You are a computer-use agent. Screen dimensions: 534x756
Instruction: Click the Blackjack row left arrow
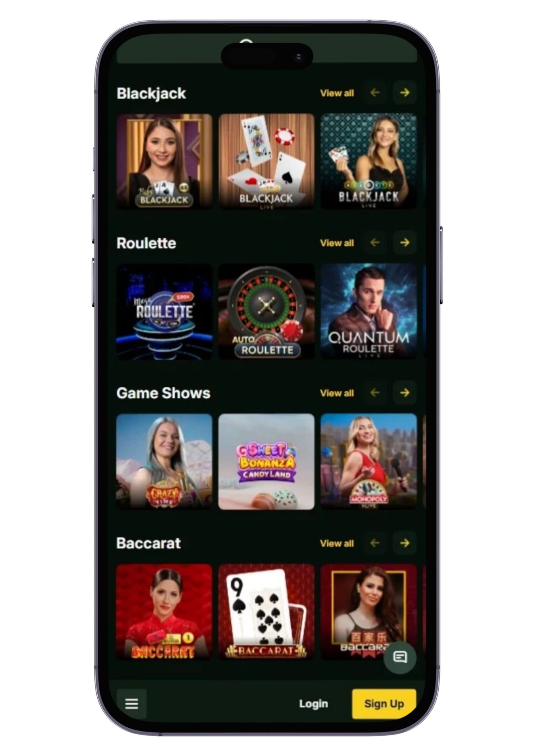point(375,92)
